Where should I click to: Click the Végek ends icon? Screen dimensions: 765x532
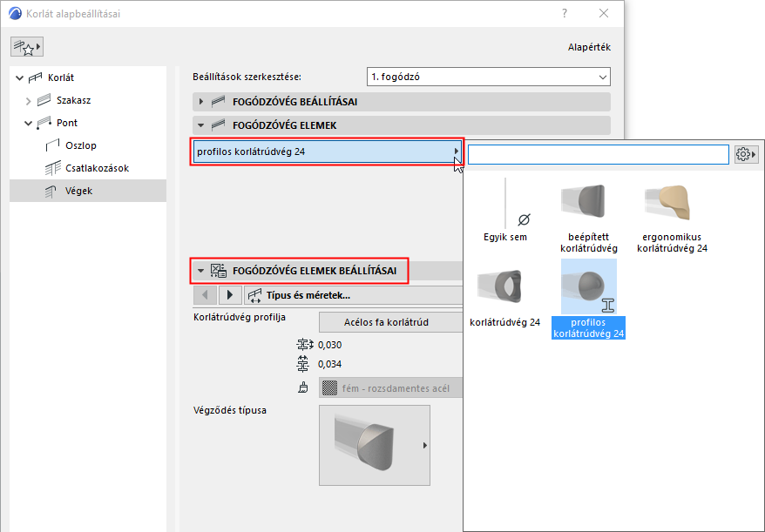click(x=51, y=192)
